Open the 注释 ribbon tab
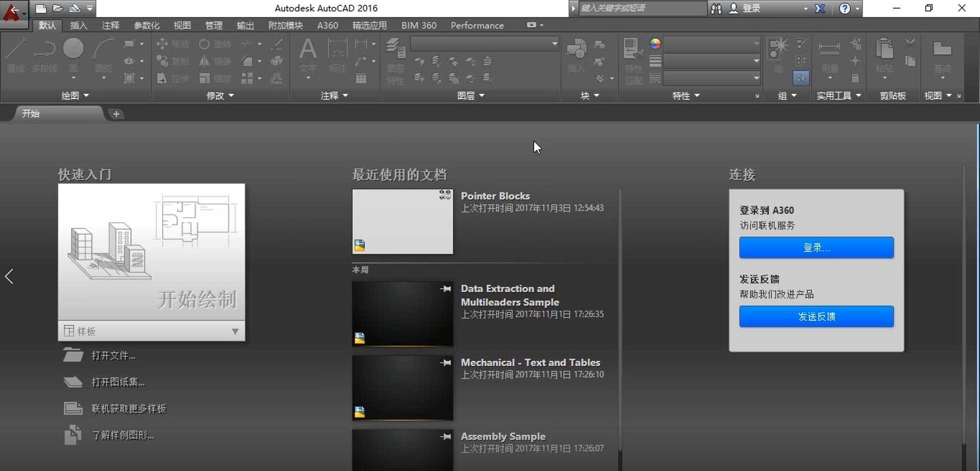980x471 pixels. click(x=110, y=26)
